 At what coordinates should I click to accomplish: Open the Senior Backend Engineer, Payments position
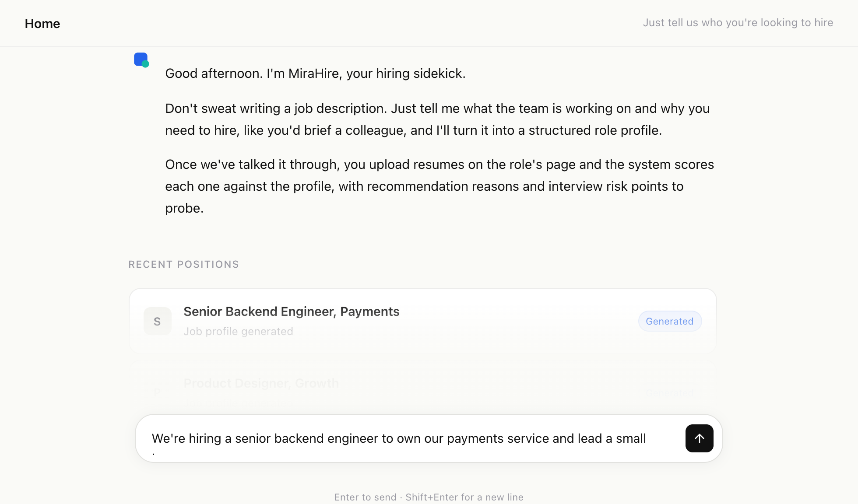tap(422, 321)
